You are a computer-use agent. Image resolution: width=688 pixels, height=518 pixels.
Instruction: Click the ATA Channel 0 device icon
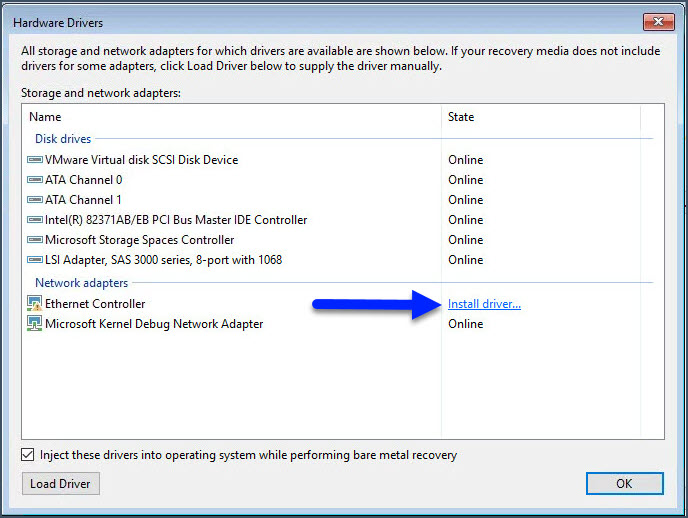(x=35, y=180)
